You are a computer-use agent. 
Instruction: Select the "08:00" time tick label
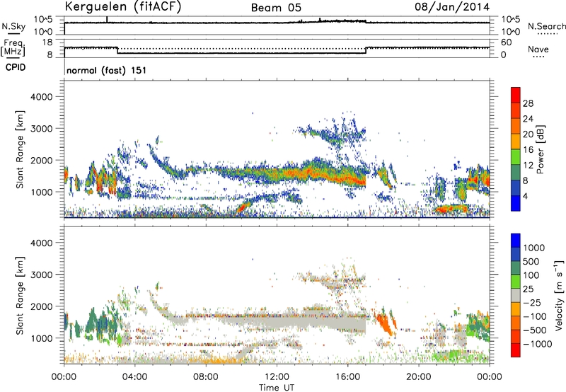(206, 377)
